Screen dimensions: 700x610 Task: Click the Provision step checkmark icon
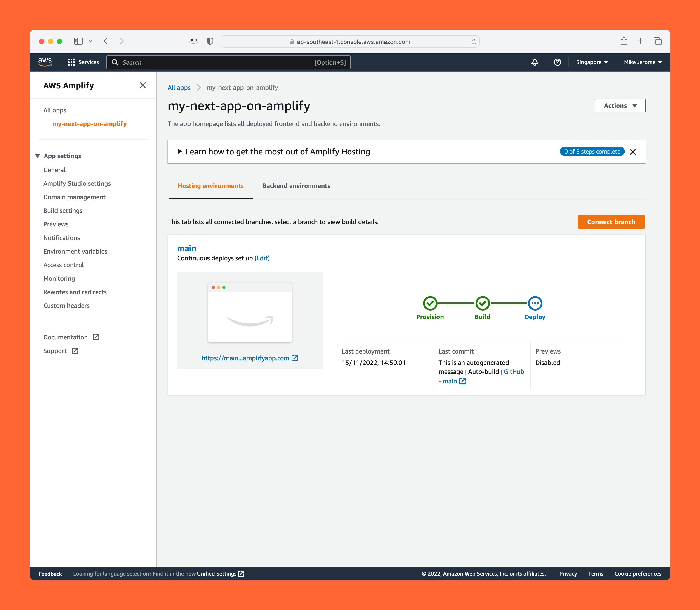pos(430,303)
